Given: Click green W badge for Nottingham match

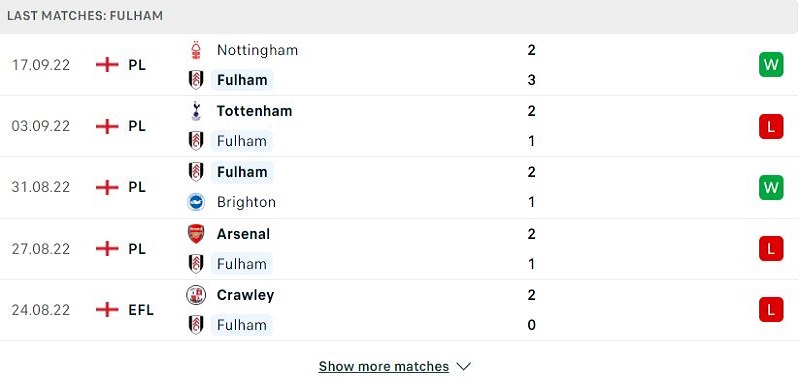Looking at the screenshot, I should coord(770,65).
